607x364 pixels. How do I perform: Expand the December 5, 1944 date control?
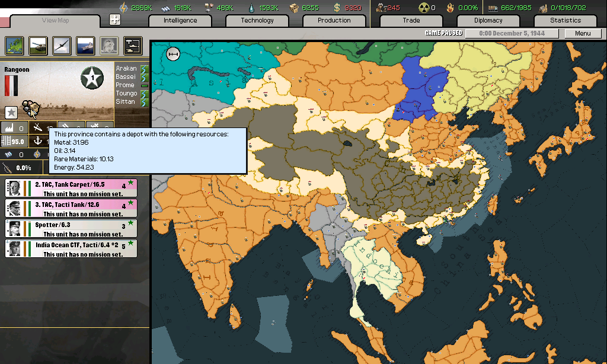pos(511,33)
